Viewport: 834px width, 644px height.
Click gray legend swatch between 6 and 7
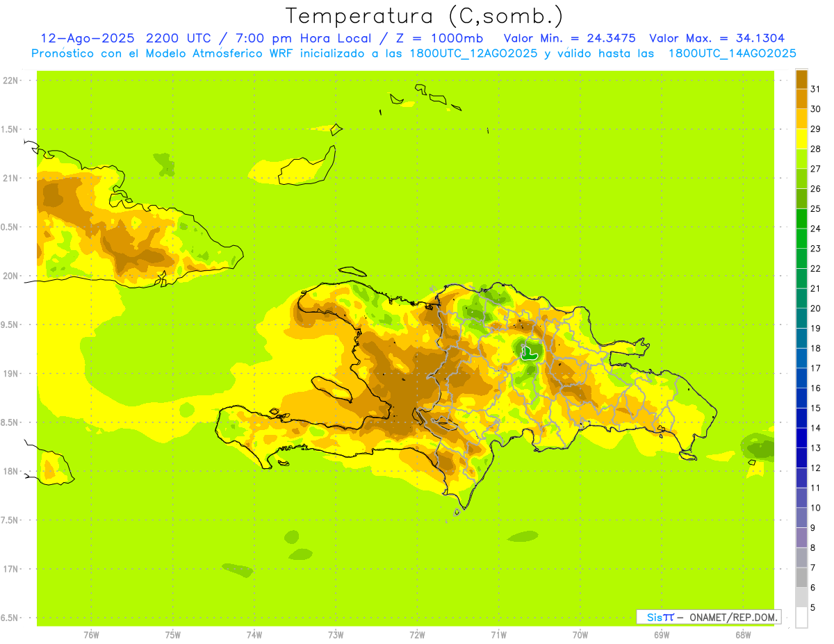tap(801, 577)
